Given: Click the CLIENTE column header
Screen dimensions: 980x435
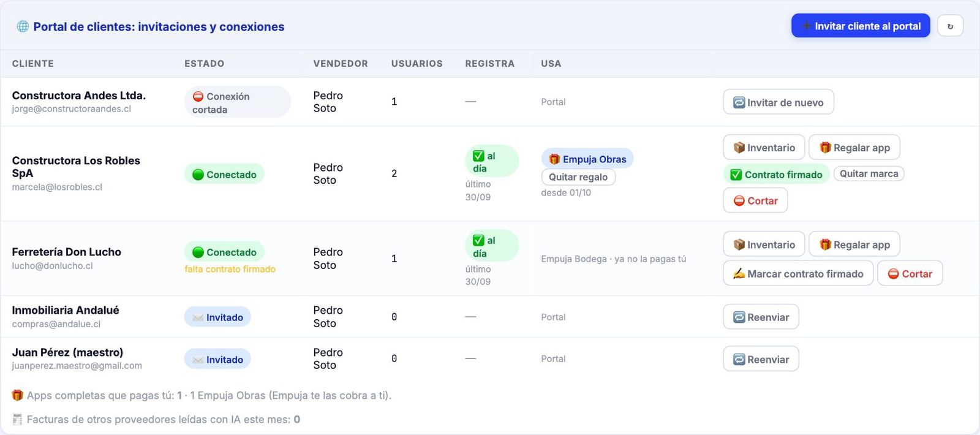Looking at the screenshot, I should [33, 64].
